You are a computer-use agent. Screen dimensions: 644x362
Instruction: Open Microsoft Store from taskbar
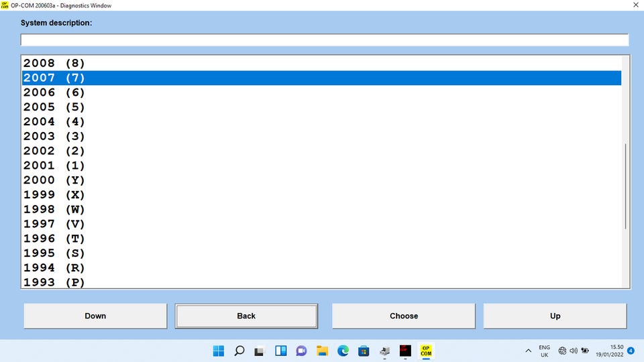point(364,351)
